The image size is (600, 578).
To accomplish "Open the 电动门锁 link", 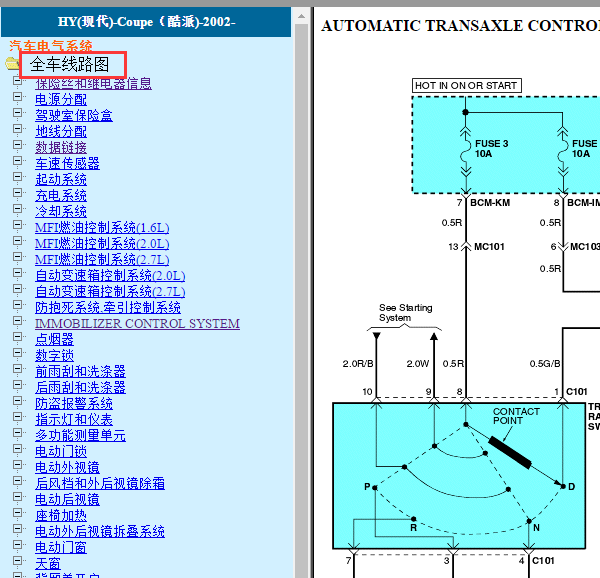I will point(61,452).
